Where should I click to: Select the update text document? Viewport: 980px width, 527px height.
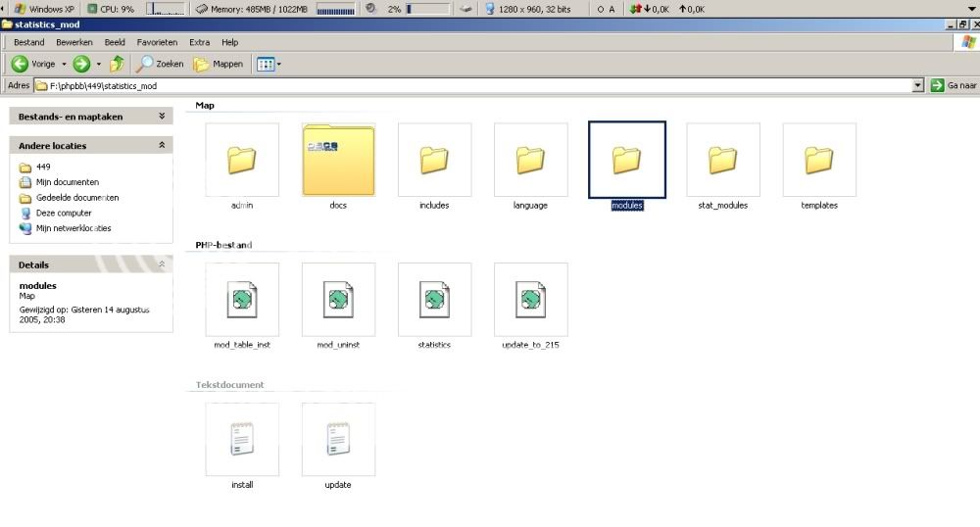click(338, 440)
